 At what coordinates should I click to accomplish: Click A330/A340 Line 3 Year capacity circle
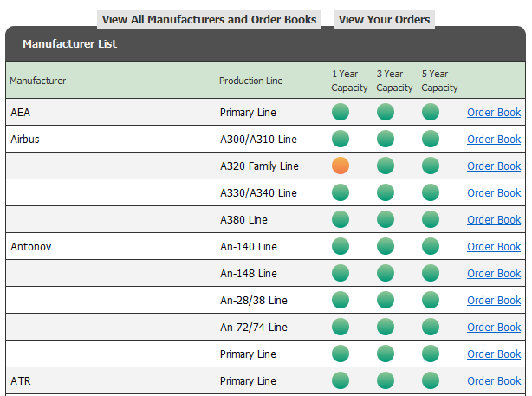click(386, 192)
